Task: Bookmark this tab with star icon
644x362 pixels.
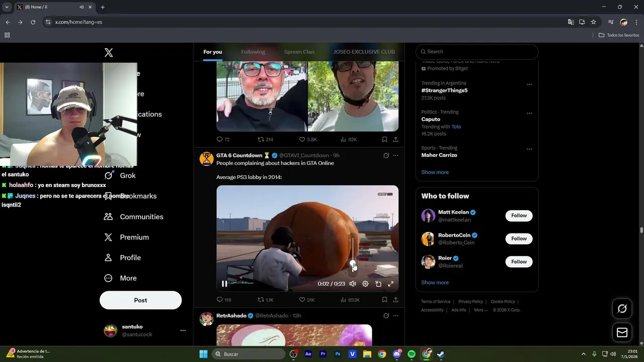Action: tap(593, 22)
